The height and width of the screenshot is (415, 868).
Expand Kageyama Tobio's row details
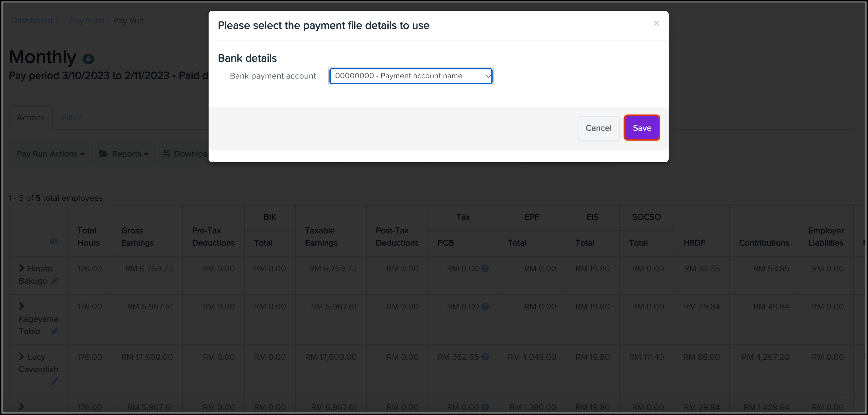click(x=21, y=306)
